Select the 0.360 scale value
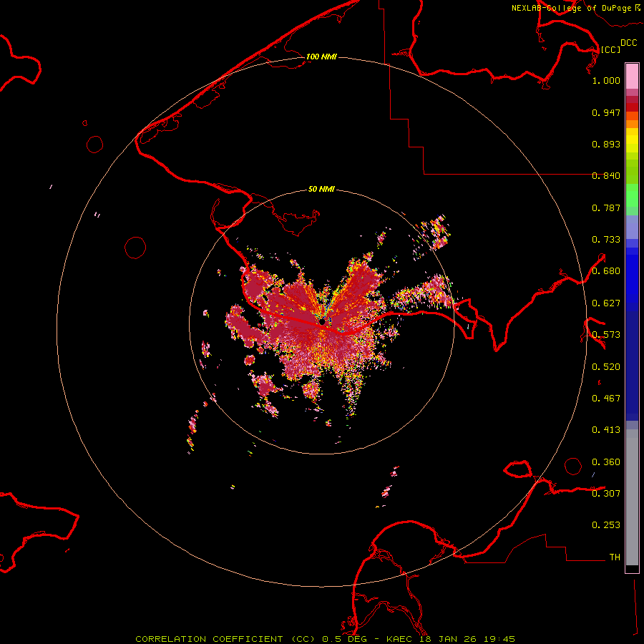This screenshot has width=644, height=644. (606, 462)
